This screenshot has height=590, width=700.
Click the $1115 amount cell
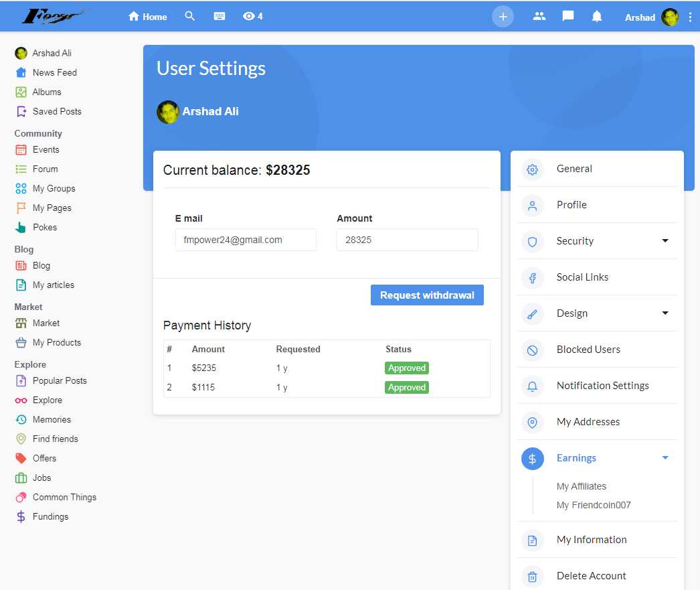click(203, 387)
